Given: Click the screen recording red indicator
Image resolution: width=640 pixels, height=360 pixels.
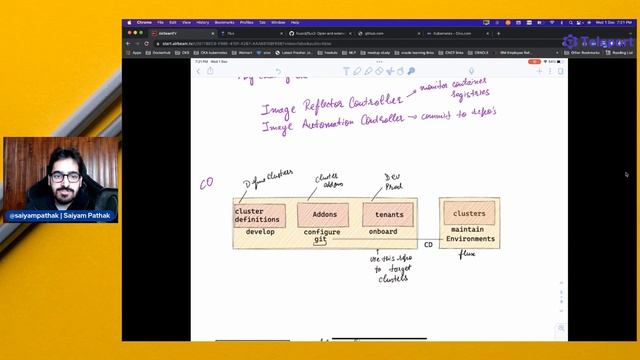Looking at the screenshot, I should (534, 62).
